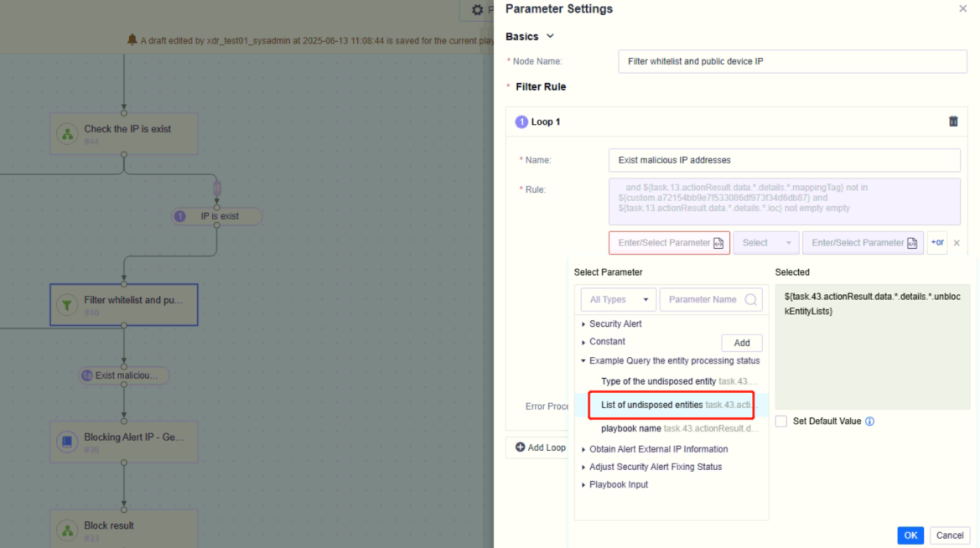Viewport: 980px width, 548px height.
Task: Open the gear settings icon in the top toolbar
Action: coord(478,10)
